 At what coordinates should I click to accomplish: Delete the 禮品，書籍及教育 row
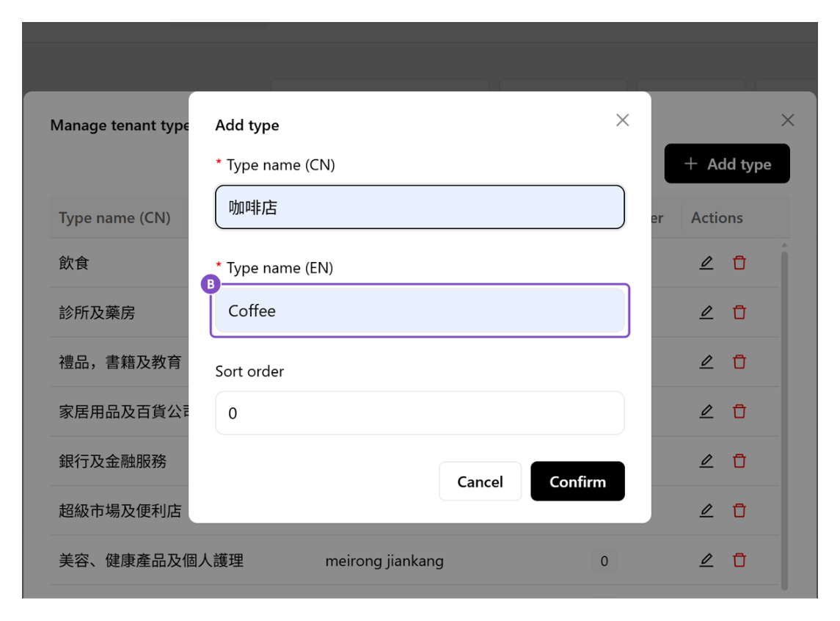click(739, 362)
